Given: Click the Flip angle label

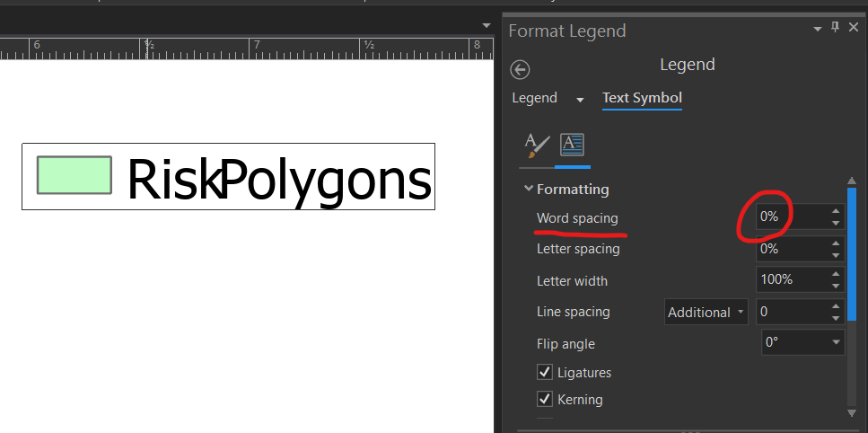Looking at the screenshot, I should pos(566,344).
